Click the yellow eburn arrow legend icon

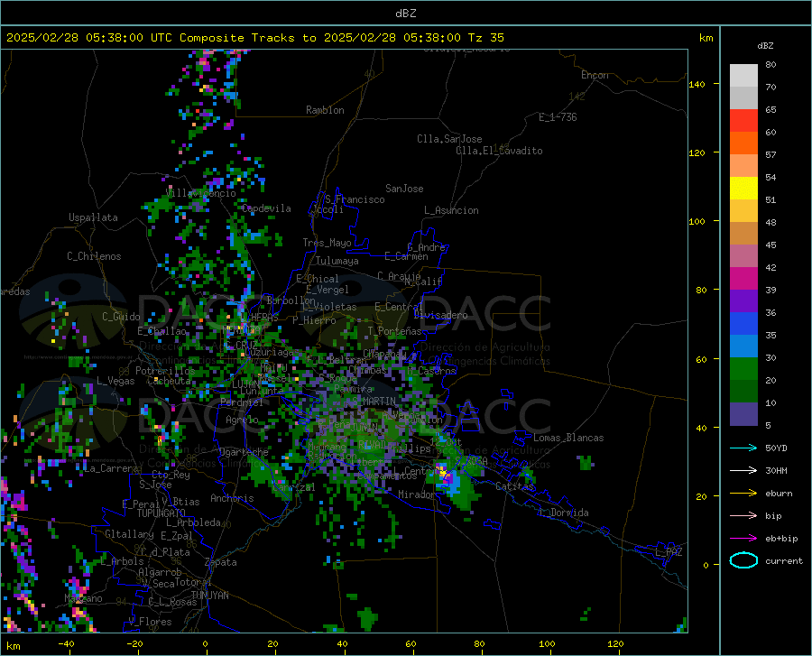click(x=743, y=494)
